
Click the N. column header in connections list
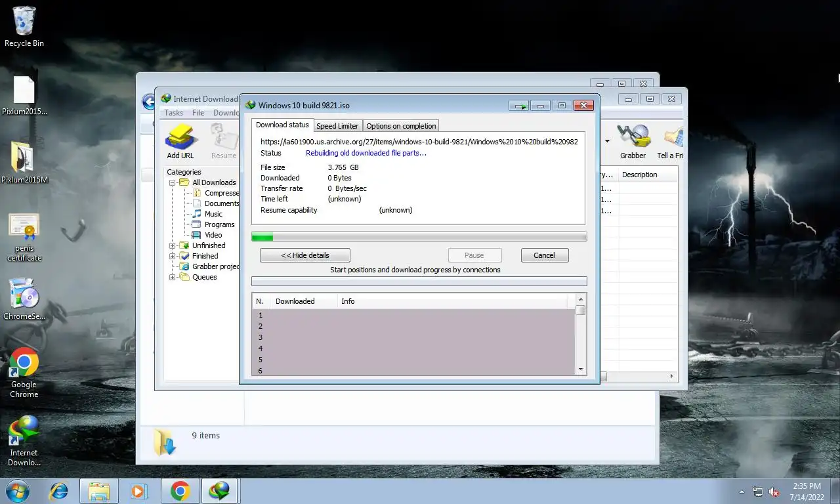click(x=262, y=301)
